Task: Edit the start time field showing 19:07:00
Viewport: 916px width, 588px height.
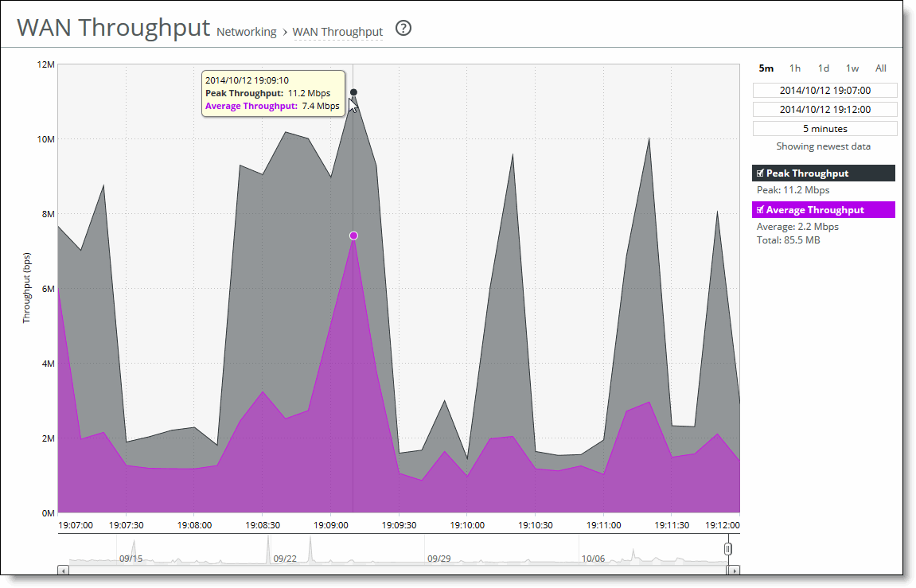Action: [x=824, y=90]
